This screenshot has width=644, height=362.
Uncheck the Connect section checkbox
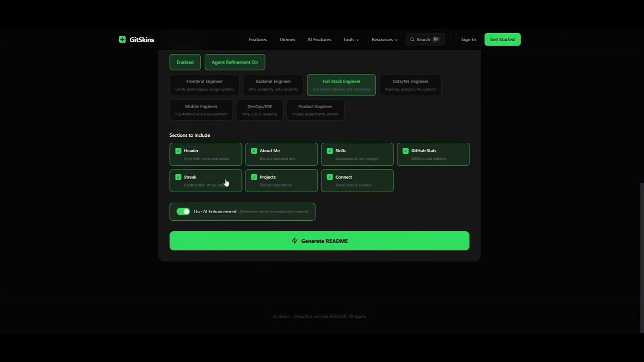(330, 177)
